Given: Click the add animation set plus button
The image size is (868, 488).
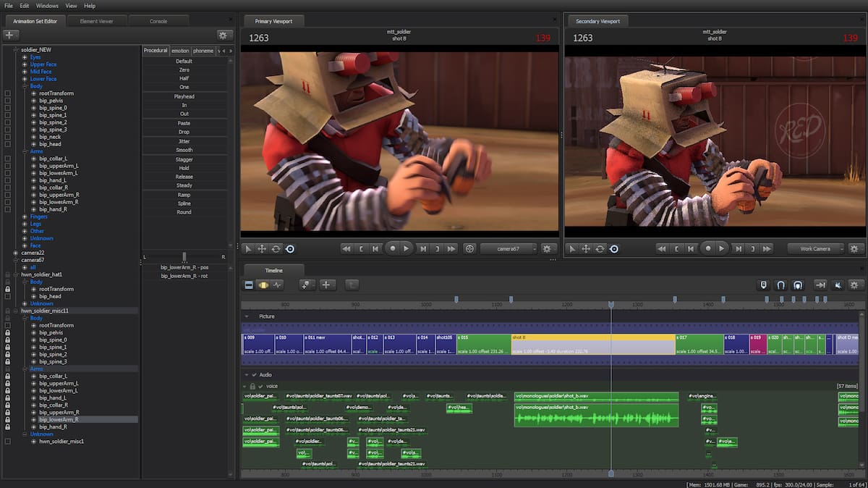Looking at the screenshot, I should pos(10,34).
